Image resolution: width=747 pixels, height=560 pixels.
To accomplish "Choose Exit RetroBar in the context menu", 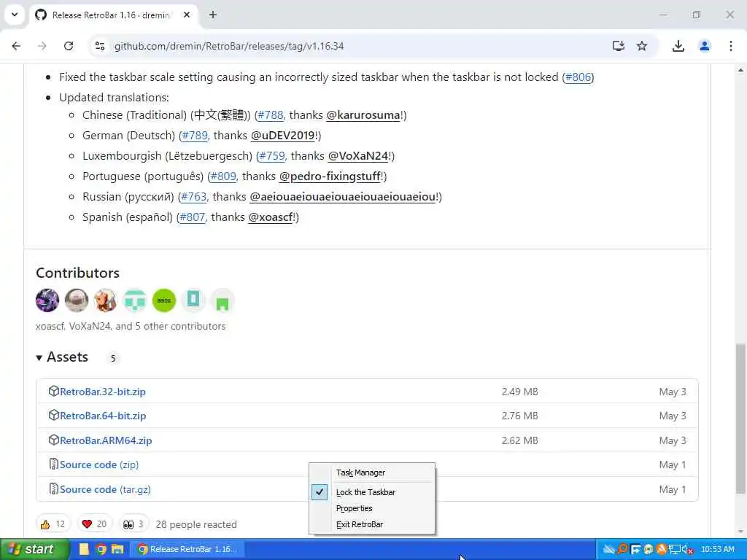I will click(371, 525).
